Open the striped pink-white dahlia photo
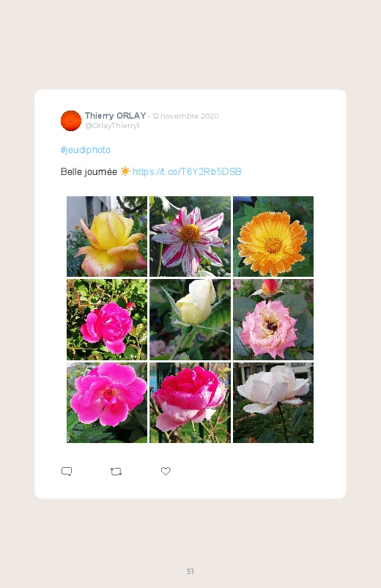The width and height of the screenshot is (381, 588). tap(190, 237)
